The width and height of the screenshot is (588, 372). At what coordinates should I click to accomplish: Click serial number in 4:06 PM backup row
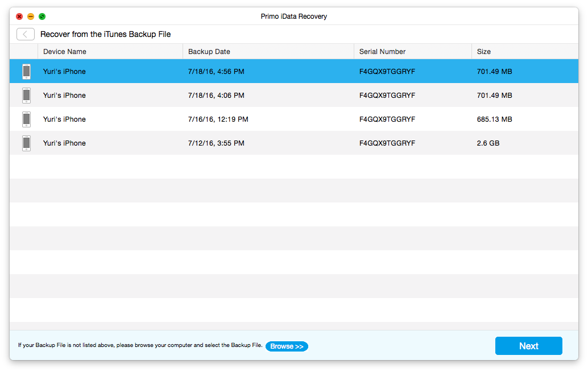[x=387, y=95]
